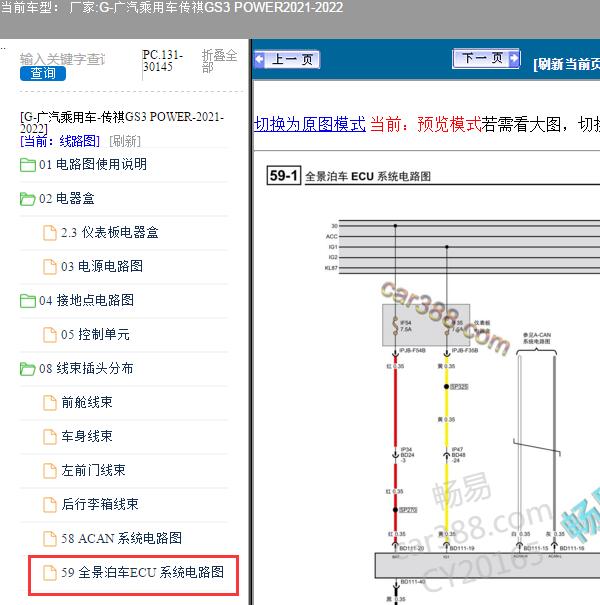Click document icon of 05 控制单元
The image size is (600, 605).
50,335
